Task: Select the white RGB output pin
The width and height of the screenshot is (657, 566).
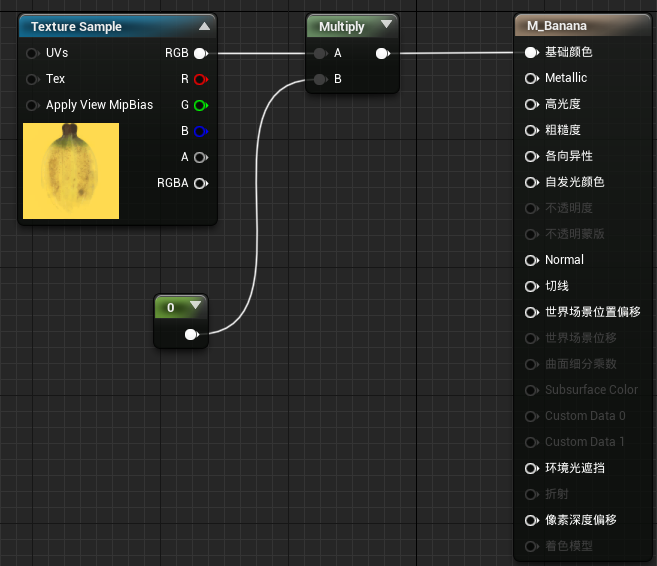Action: [x=201, y=54]
